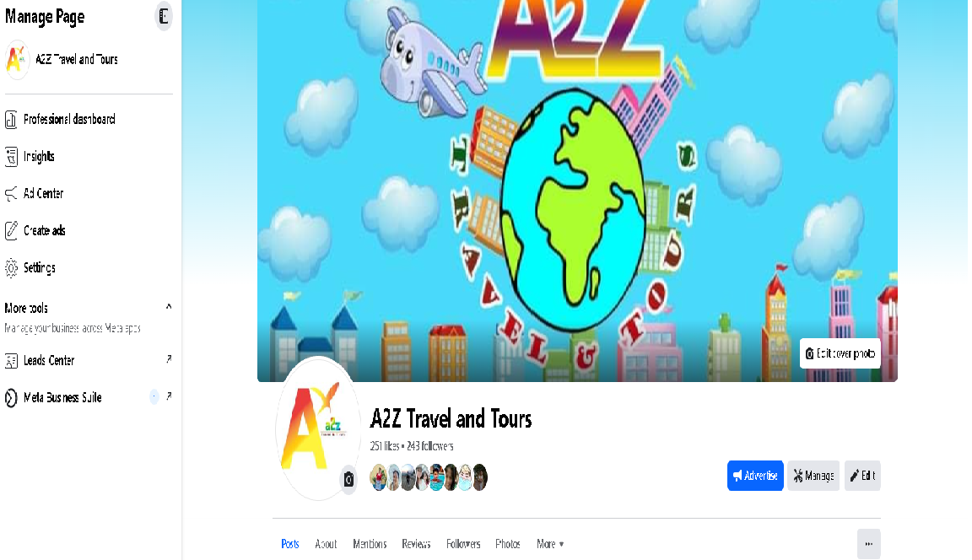Switch to the About tab
The height and width of the screenshot is (560, 972).
[326, 544]
